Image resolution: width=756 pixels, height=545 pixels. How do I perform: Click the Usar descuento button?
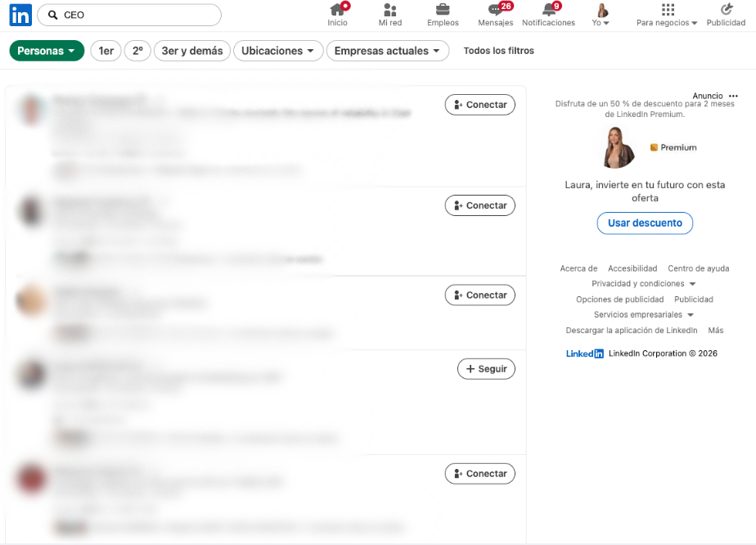pyautogui.click(x=645, y=223)
